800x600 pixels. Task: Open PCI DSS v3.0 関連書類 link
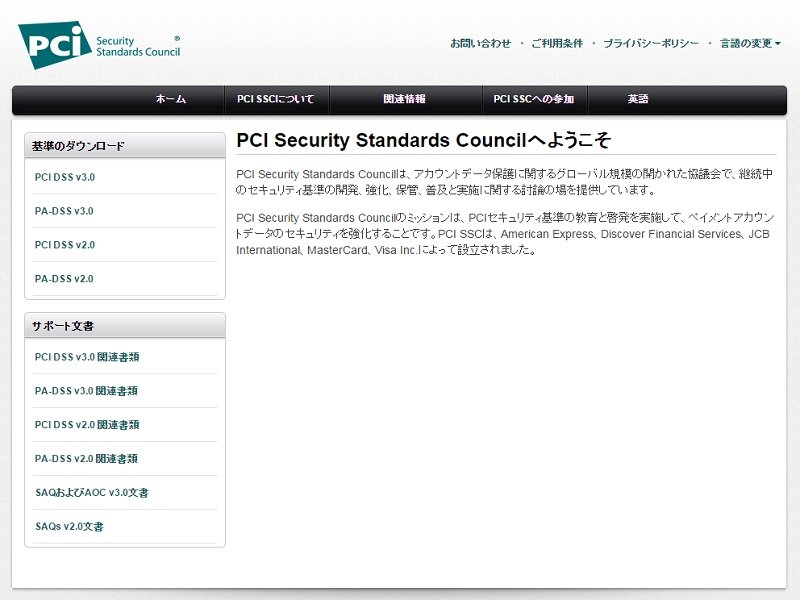click(87, 357)
